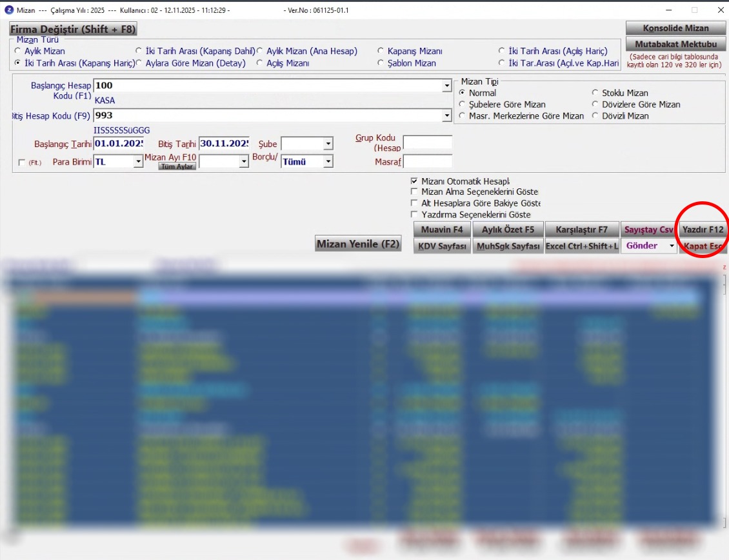Select Stoklu Mizan type
Image resolution: width=729 pixels, height=560 pixels.
tap(595, 93)
